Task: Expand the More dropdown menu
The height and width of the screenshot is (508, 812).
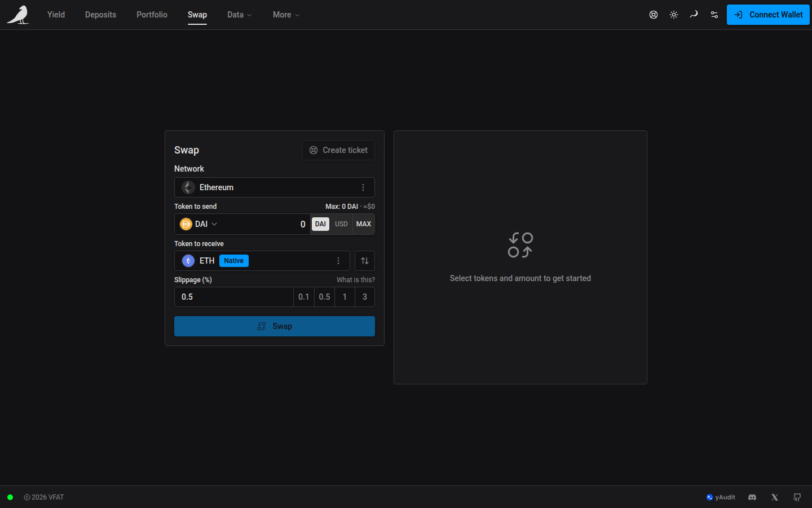Action: [286, 15]
